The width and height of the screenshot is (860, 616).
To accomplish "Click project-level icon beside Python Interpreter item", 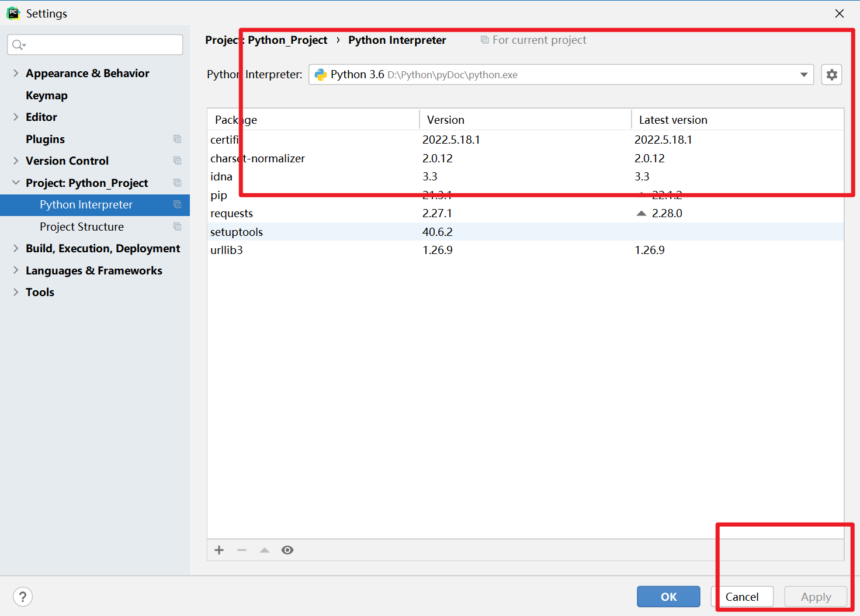I will [x=177, y=204].
